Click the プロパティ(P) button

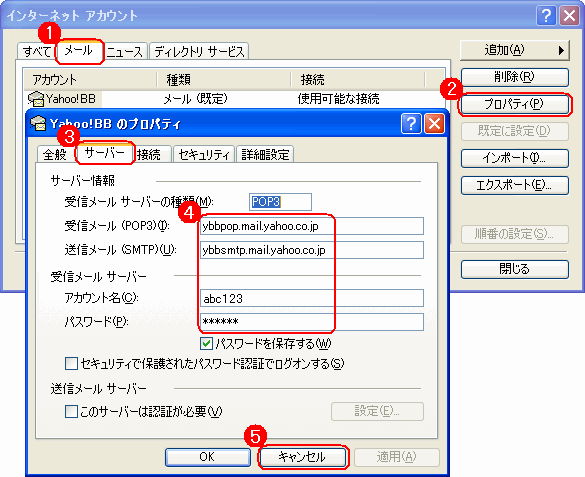point(514,104)
